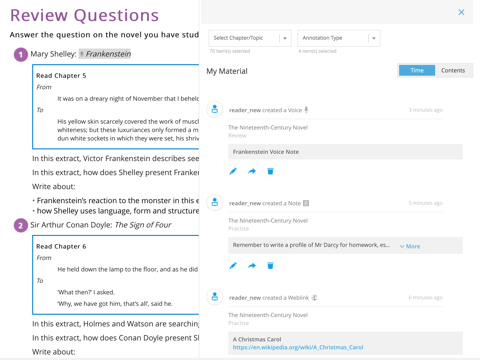Click the user avatar beside the Note entry

tap(215, 202)
